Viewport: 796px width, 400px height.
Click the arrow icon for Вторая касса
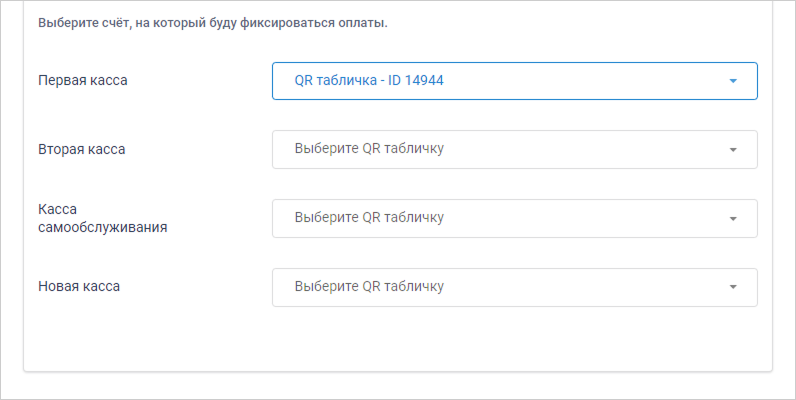733,150
